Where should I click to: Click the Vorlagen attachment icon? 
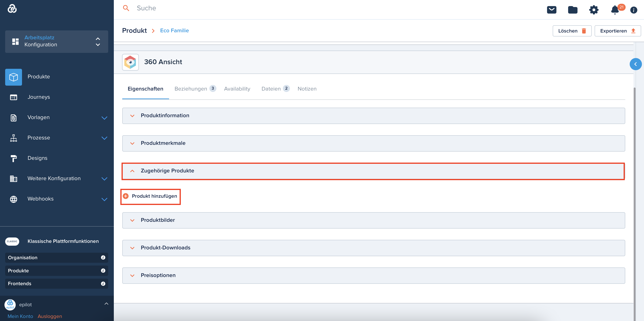tap(14, 117)
